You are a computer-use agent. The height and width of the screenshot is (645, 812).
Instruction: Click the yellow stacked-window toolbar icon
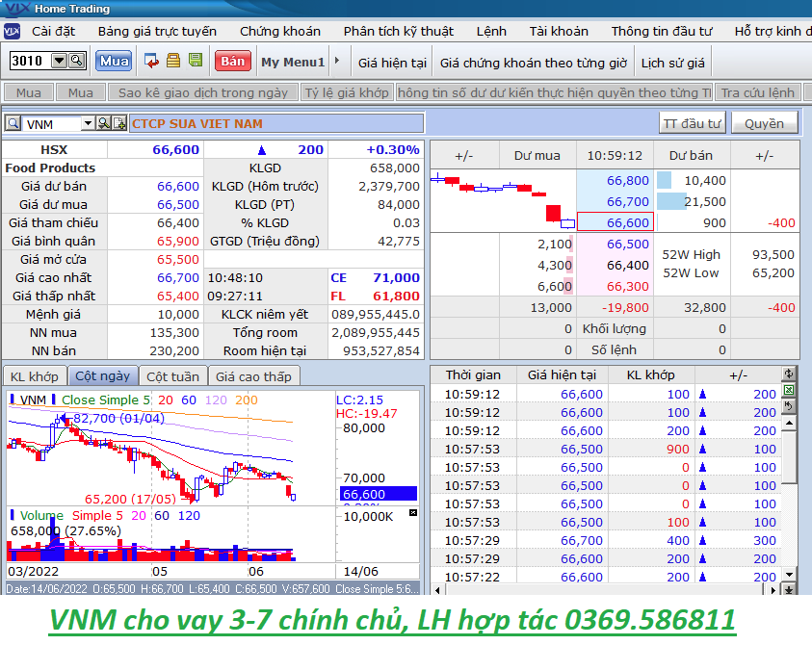[173, 61]
